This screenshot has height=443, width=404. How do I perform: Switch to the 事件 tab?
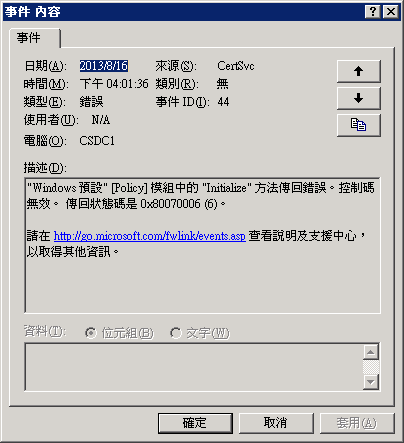click(x=35, y=38)
